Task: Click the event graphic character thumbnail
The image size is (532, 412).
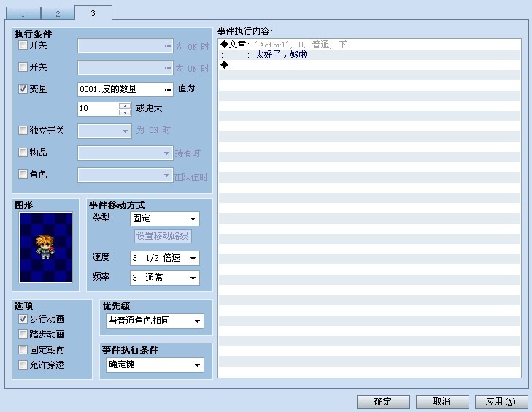Action: pyautogui.click(x=45, y=247)
